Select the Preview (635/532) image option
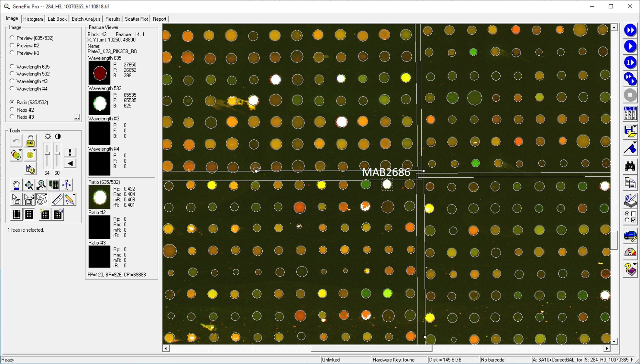The height and width of the screenshot is (364, 640). tap(12, 38)
